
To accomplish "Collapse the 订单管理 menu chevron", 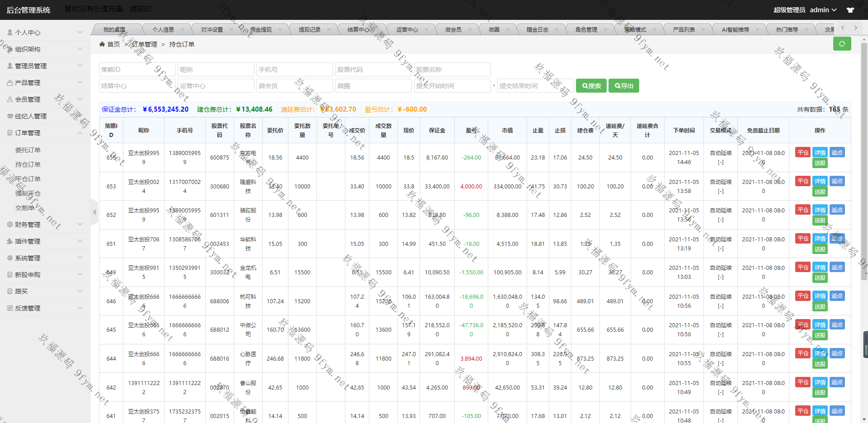I will point(80,132).
